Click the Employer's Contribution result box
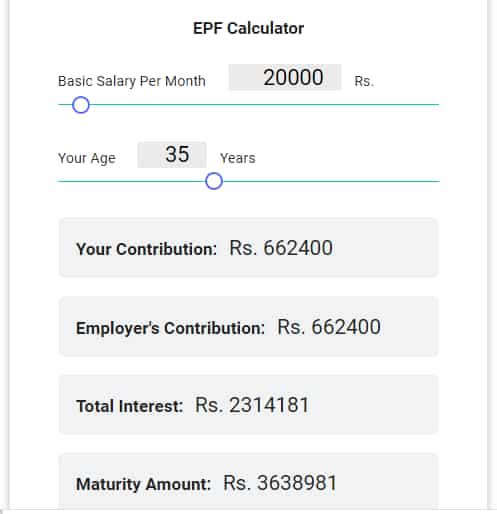Image resolution: width=497 pixels, height=514 pixels. 248,326
